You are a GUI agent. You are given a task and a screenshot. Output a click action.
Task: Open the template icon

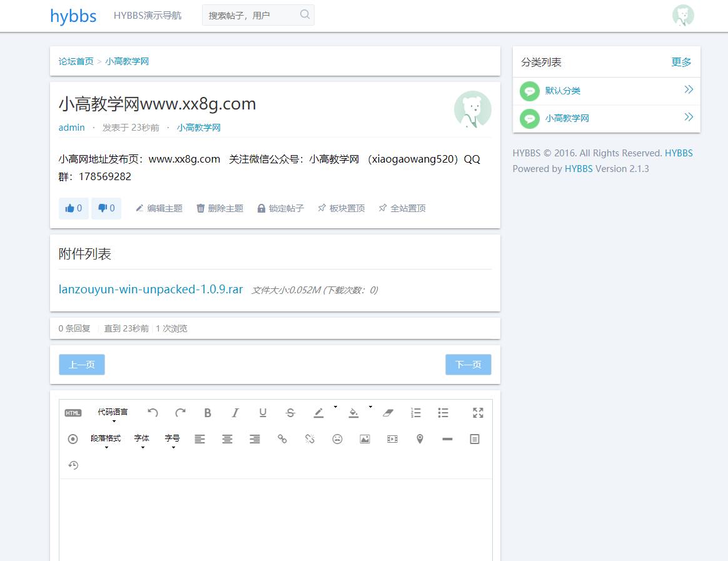pos(475,439)
